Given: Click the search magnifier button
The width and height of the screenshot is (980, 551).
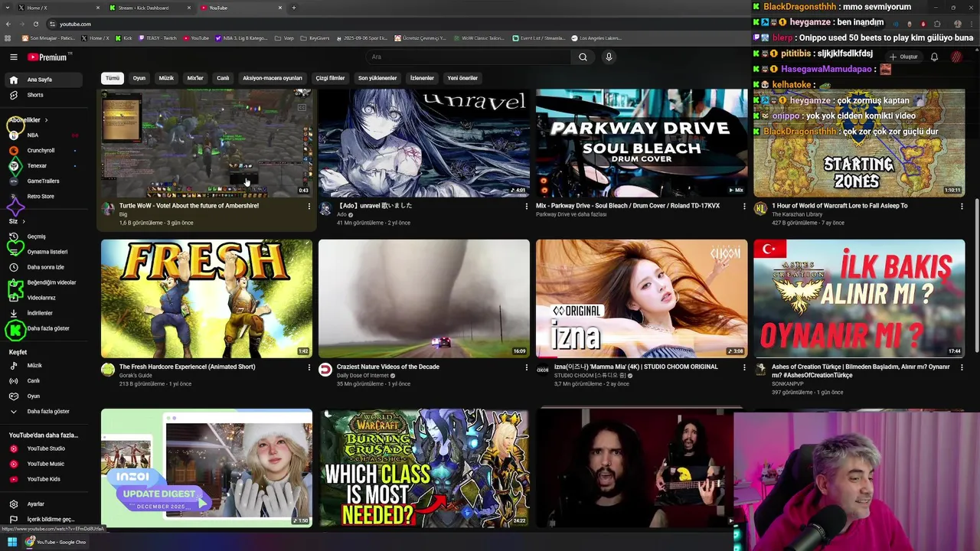Looking at the screenshot, I should pyautogui.click(x=583, y=57).
